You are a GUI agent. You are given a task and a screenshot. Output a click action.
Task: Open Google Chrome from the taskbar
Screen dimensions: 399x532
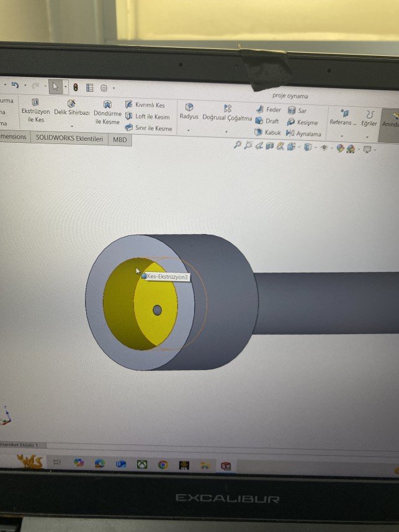(x=163, y=464)
